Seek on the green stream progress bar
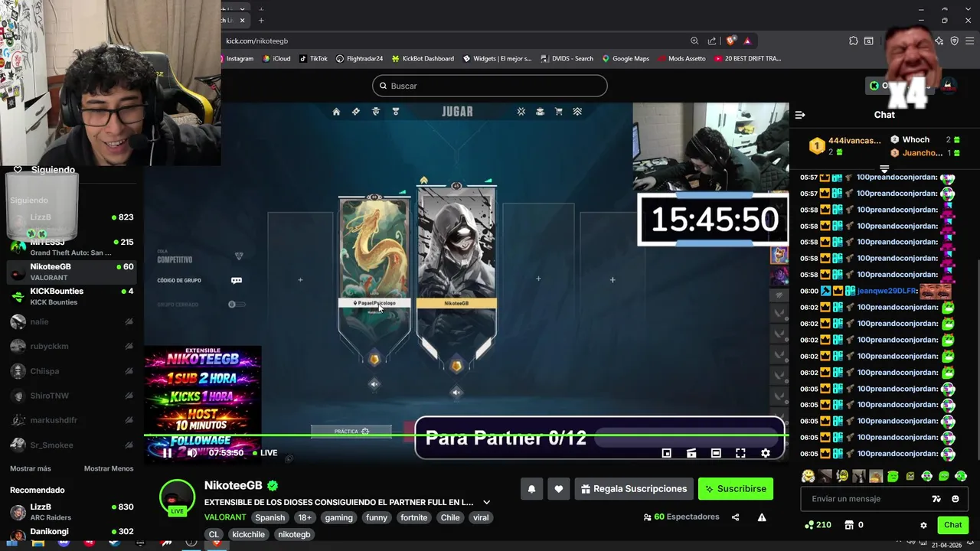 [x=465, y=435]
